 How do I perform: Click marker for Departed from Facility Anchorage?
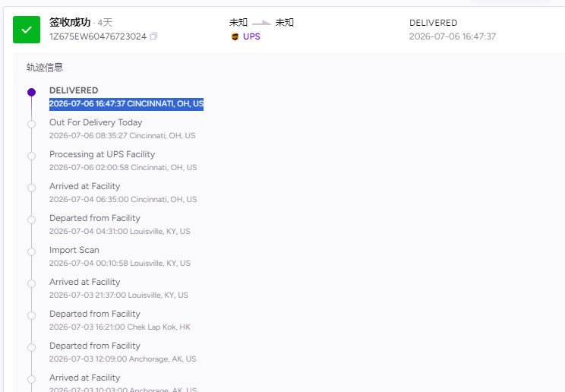[32, 348]
